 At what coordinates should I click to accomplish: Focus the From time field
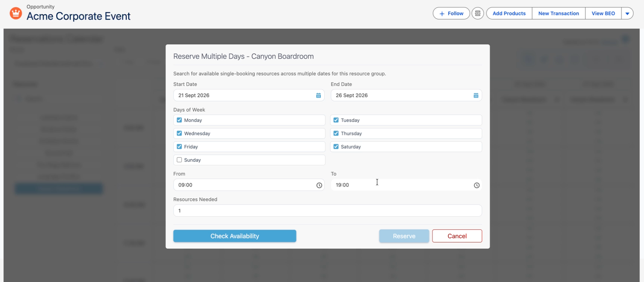(x=249, y=185)
